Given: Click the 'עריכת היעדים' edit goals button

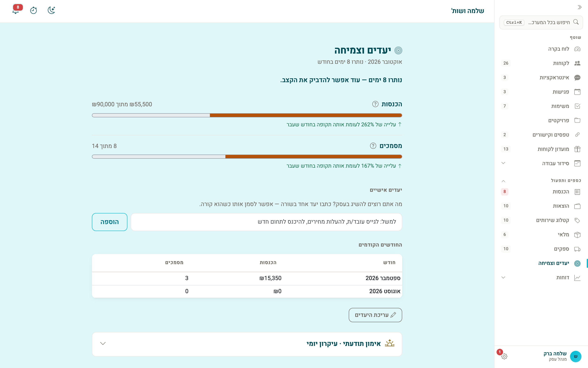Looking at the screenshot, I should (x=375, y=315).
